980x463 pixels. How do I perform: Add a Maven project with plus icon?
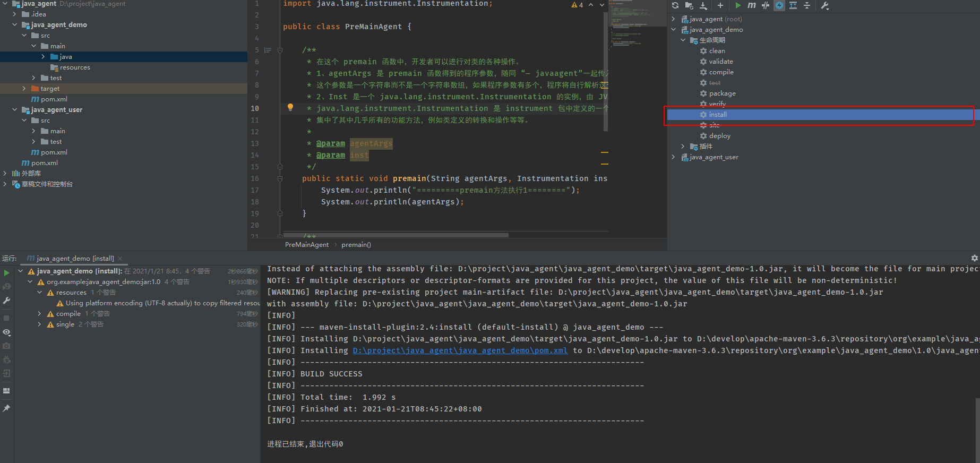(720, 5)
